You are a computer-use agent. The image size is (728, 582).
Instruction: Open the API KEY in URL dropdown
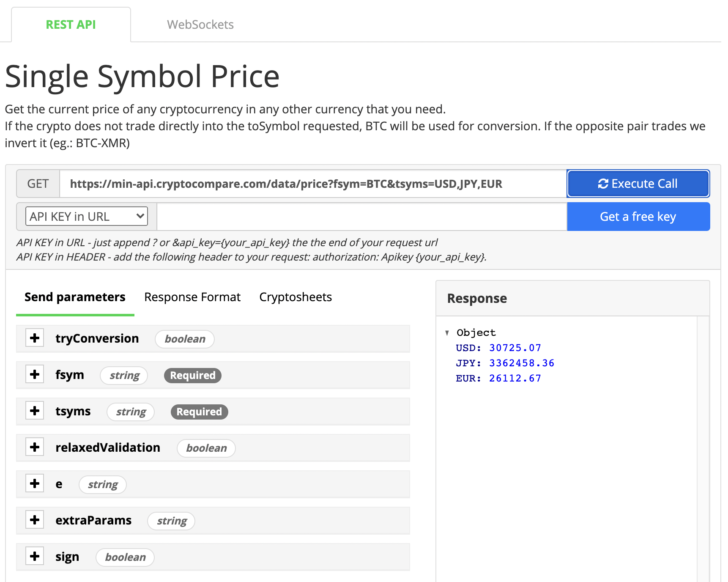(x=87, y=216)
